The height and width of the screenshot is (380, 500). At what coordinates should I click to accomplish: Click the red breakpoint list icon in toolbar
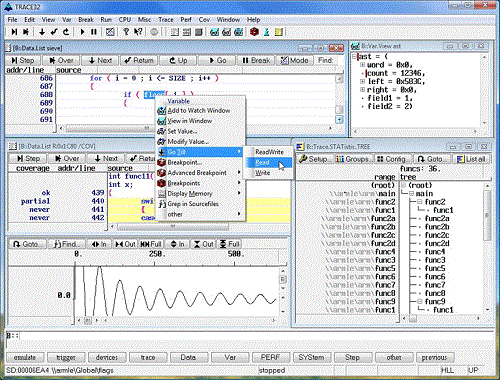click(x=254, y=32)
